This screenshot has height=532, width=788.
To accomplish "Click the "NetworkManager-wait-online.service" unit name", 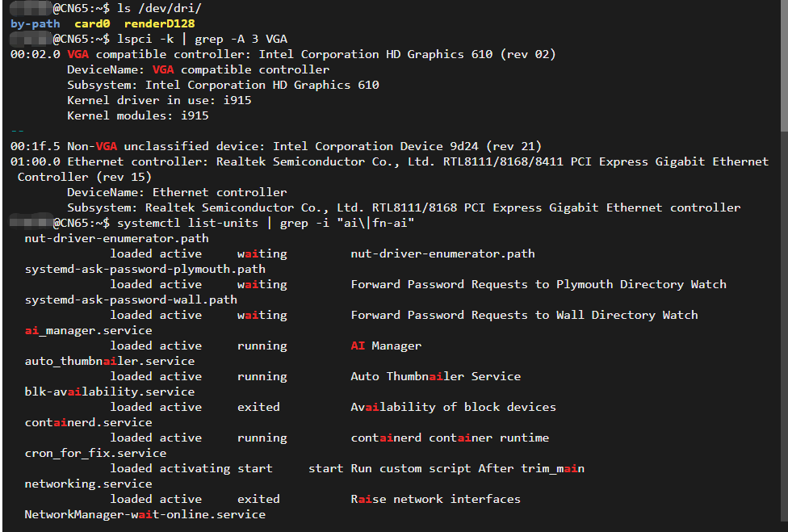I will click(x=145, y=514).
